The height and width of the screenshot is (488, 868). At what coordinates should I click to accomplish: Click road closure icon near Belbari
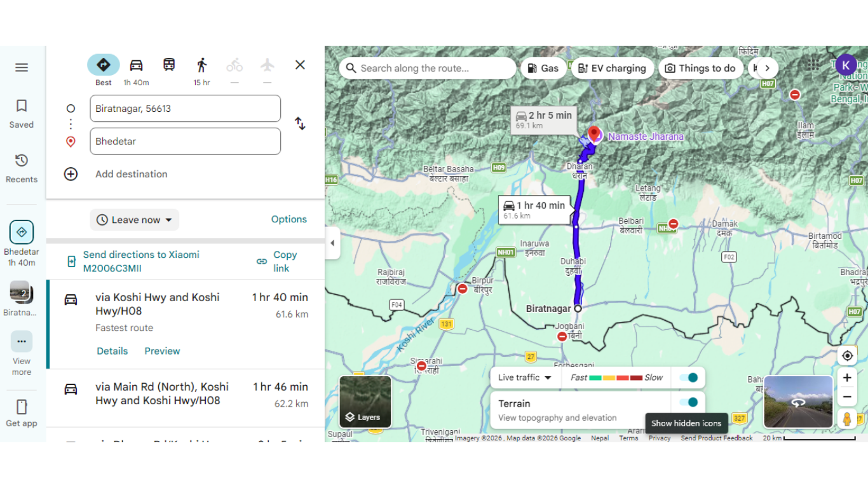[x=674, y=224]
